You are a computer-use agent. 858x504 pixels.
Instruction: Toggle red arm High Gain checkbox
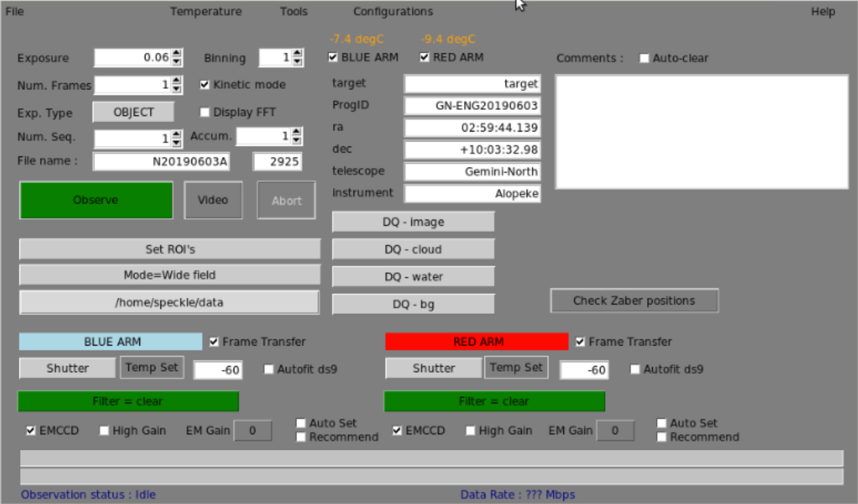(x=470, y=430)
